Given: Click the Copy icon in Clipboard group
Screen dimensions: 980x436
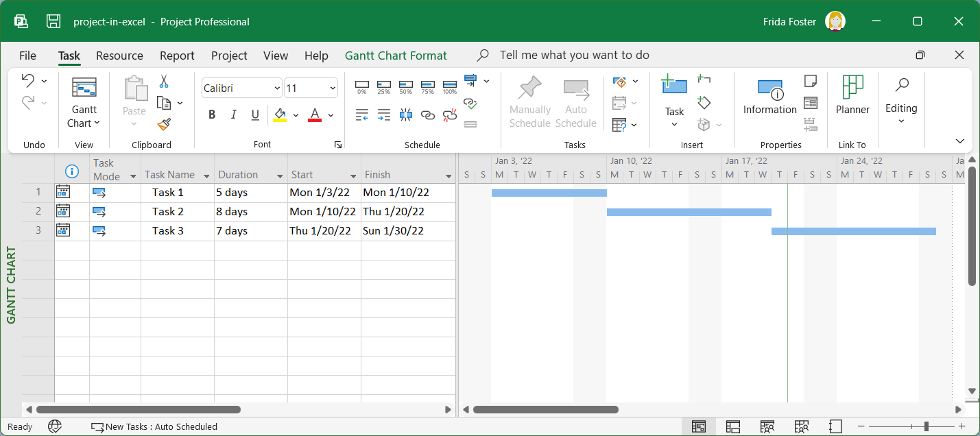Looking at the screenshot, I should (x=164, y=103).
